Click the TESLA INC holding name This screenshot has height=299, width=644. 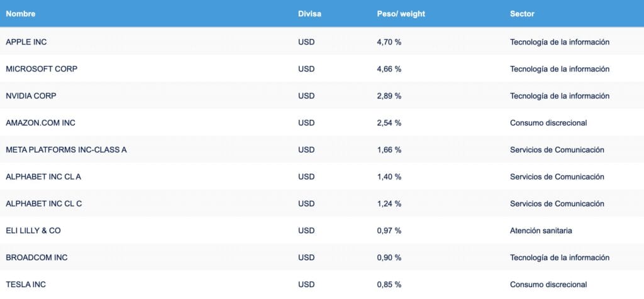26,285
